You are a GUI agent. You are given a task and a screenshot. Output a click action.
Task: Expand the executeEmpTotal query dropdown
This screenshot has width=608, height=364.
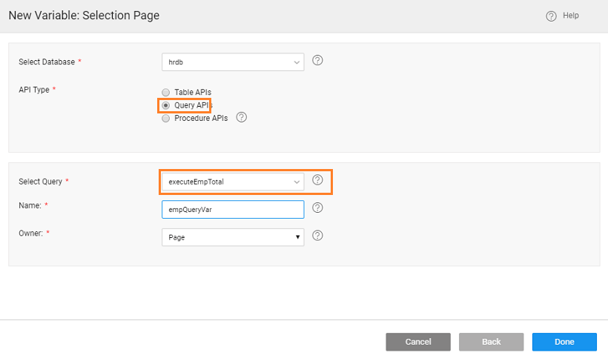coord(232,181)
